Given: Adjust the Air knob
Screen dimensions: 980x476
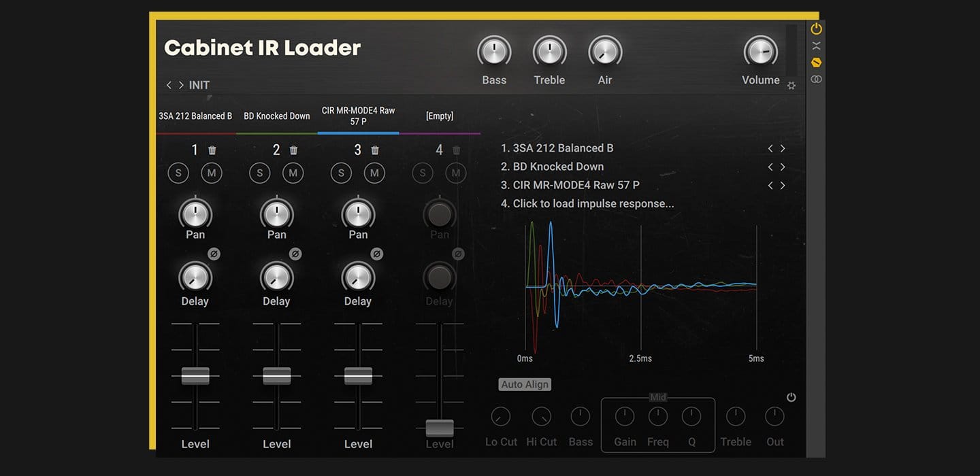Looking at the screenshot, I should pos(605,52).
